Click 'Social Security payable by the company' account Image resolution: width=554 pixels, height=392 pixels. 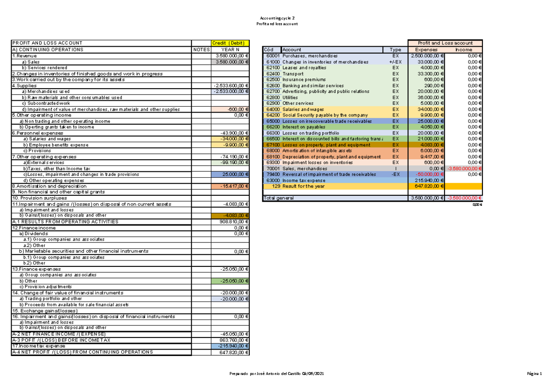point(325,115)
